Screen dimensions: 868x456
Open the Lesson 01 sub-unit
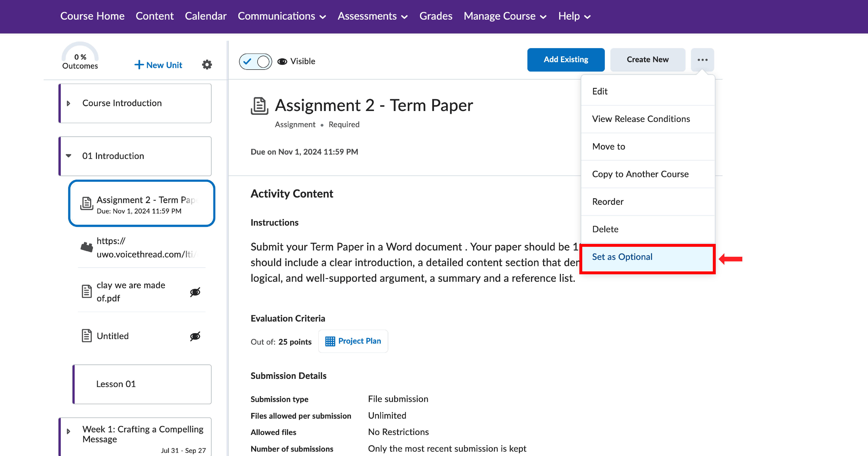click(116, 384)
